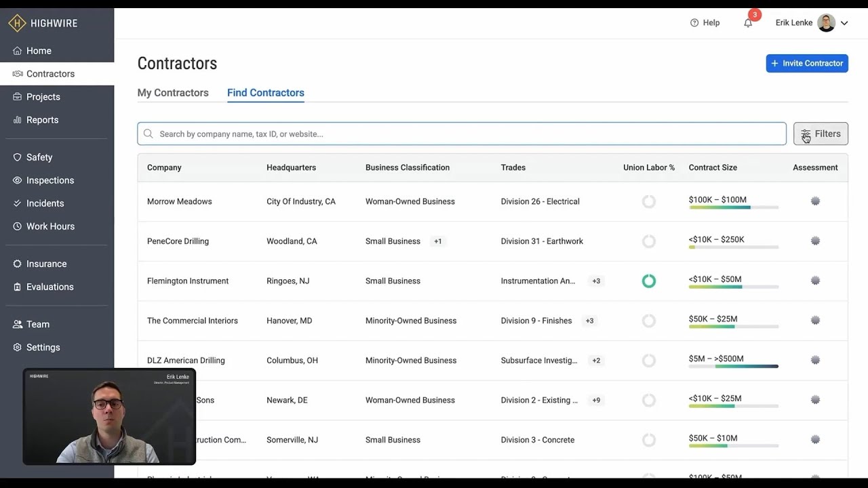Click the Invite Contractor button
This screenshot has width=868, height=488.
coord(807,63)
